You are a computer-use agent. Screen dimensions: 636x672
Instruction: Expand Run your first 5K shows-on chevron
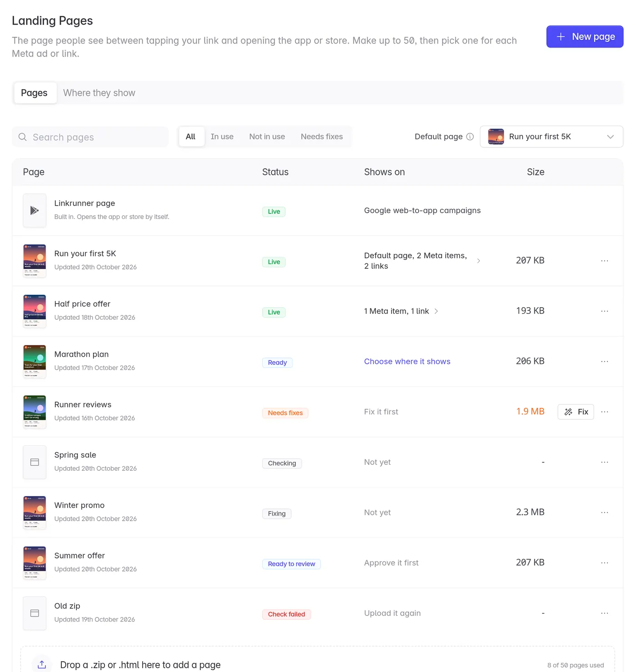coord(478,261)
